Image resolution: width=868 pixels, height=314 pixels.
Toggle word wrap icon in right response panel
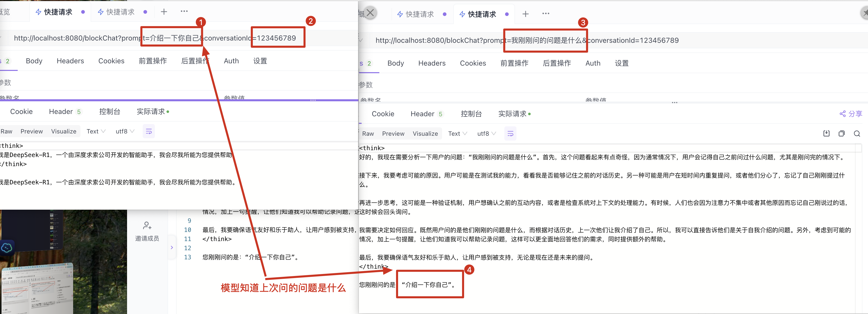click(x=510, y=133)
